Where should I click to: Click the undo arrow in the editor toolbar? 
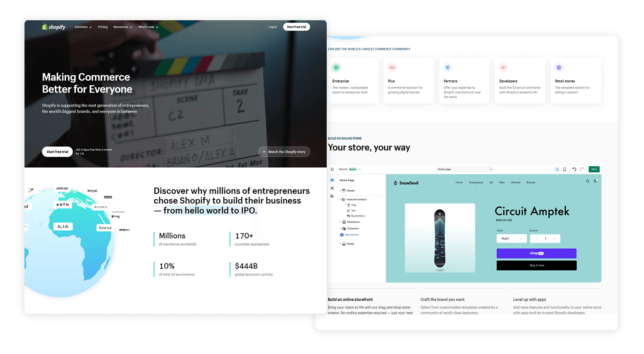574,169
